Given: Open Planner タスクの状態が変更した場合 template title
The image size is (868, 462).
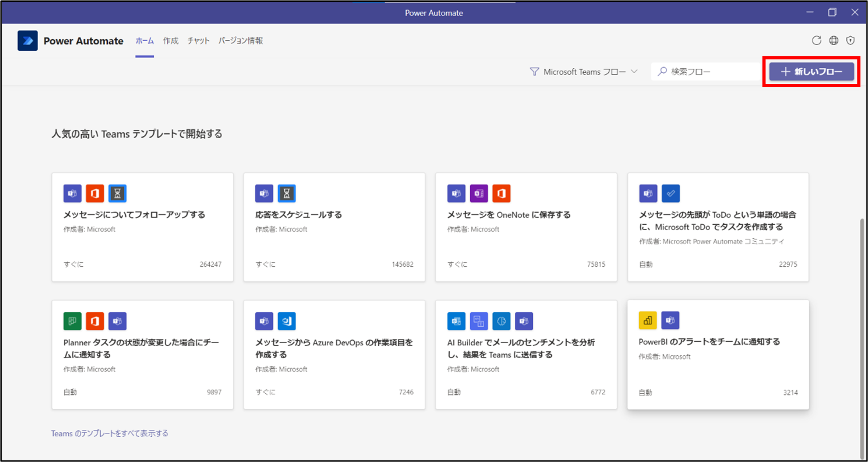Looking at the screenshot, I should (x=141, y=348).
